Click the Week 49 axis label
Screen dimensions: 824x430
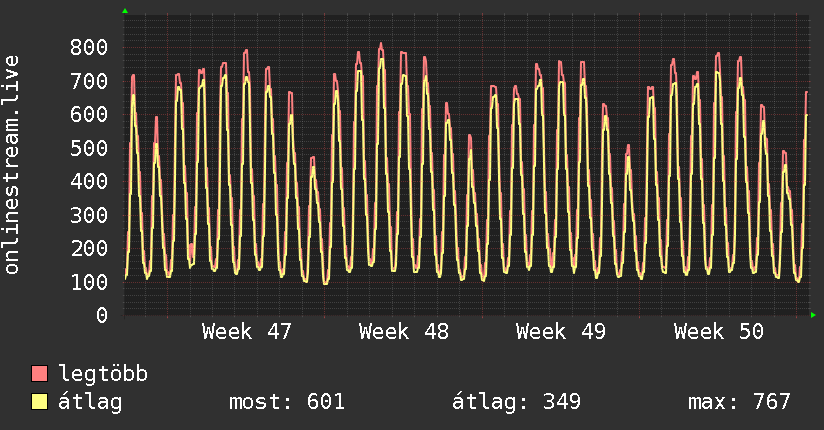click(561, 332)
